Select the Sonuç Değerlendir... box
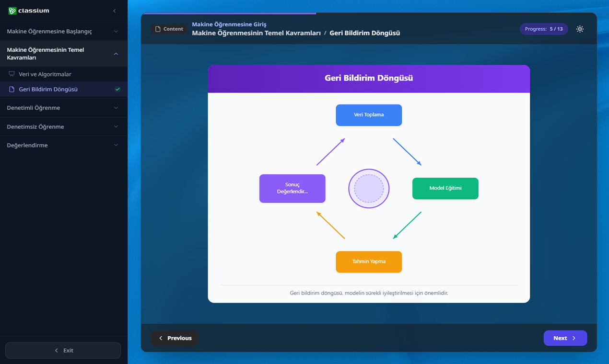Viewport: 609px width, 364px height. click(x=293, y=188)
